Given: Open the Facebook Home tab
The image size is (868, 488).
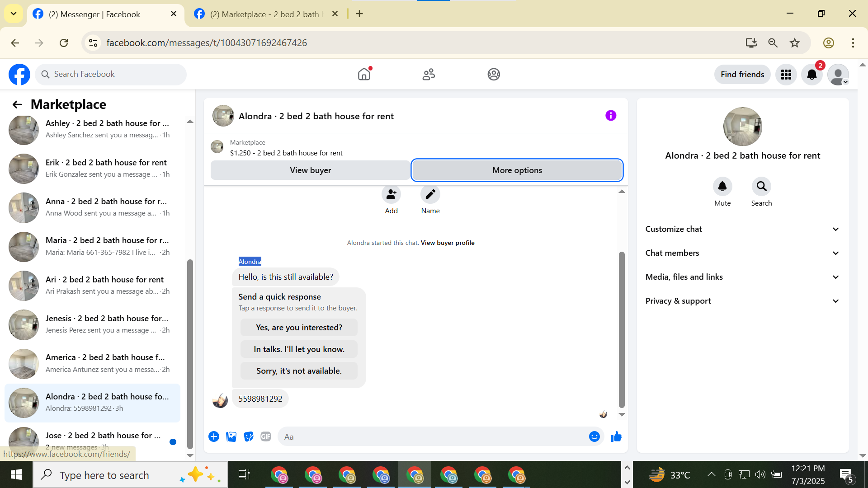Looking at the screenshot, I should coord(364,74).
